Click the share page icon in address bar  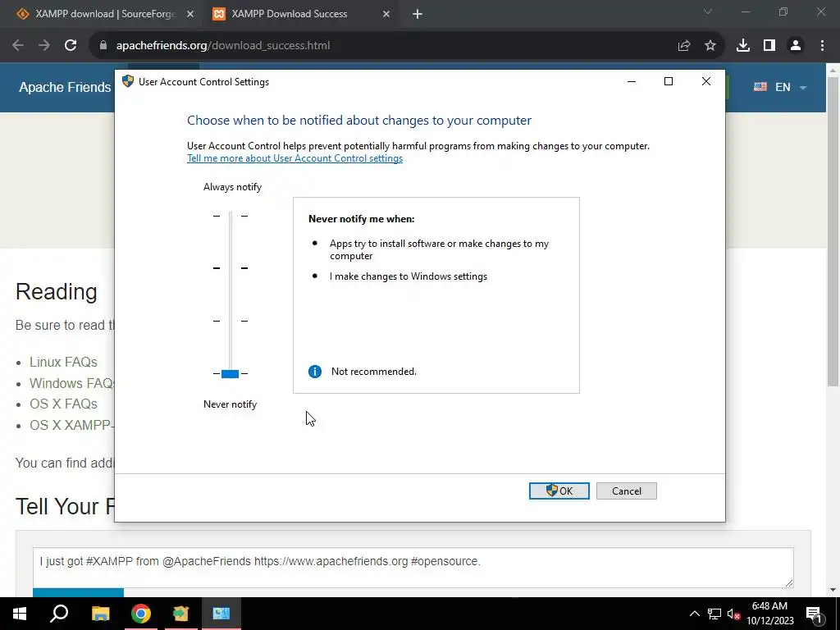pos(684,46)
